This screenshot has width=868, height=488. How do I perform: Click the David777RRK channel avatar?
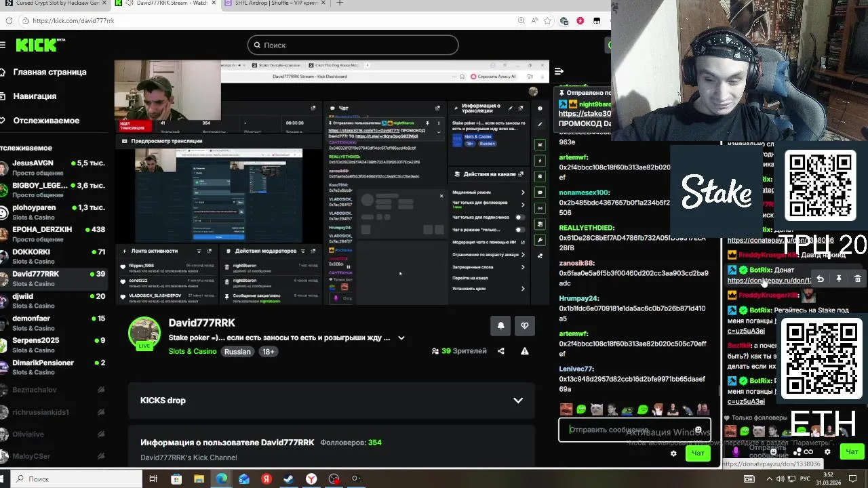coord(144,333)
